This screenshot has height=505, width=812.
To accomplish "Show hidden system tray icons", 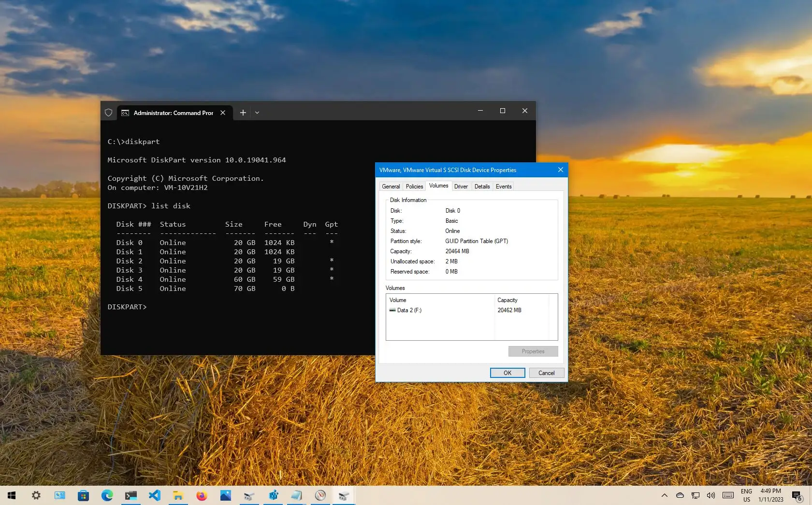I will click(665, 495).
